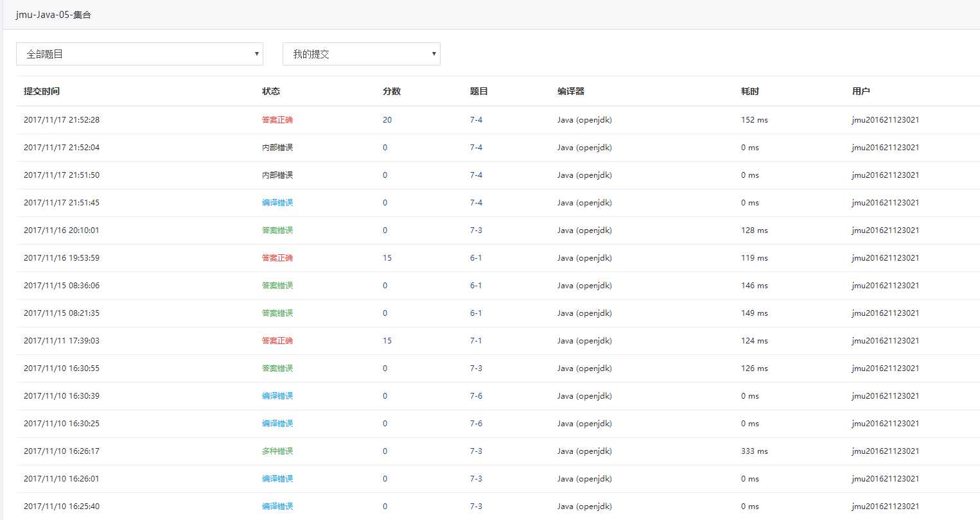The width and height of the screenshot is (980, 520).
Task: Open 答案错误 status of the 08:21:35 submission
Action: (277, 313)
